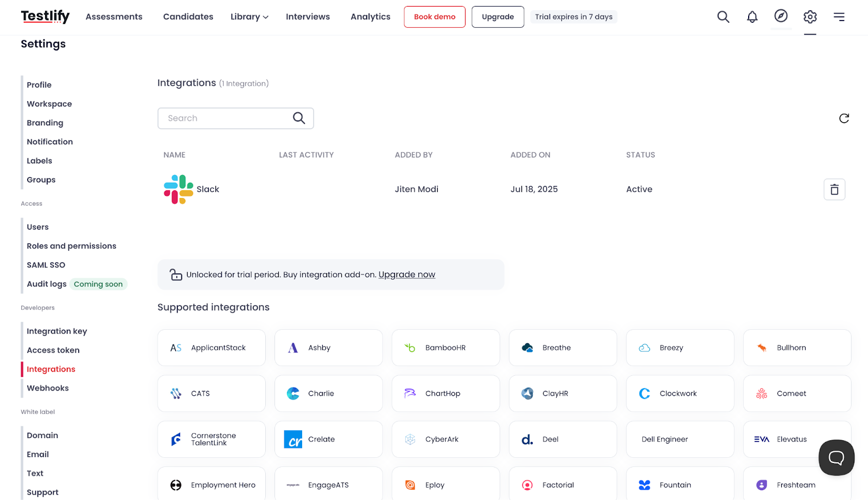The image size is (868, 500).
Task: Open Roles and permissions settings
Action: pyautogui.click(x=72, y=246)
